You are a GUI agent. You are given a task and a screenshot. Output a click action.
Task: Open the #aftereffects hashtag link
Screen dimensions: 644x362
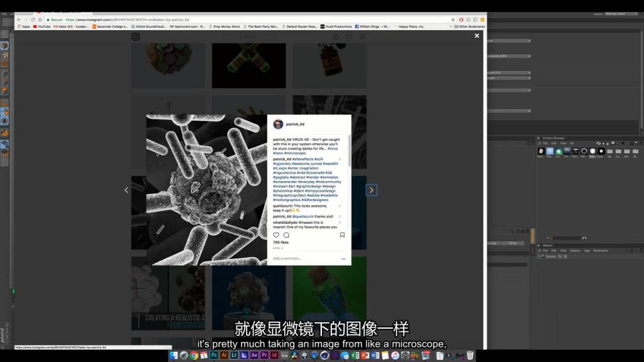[x=303, y=159]
